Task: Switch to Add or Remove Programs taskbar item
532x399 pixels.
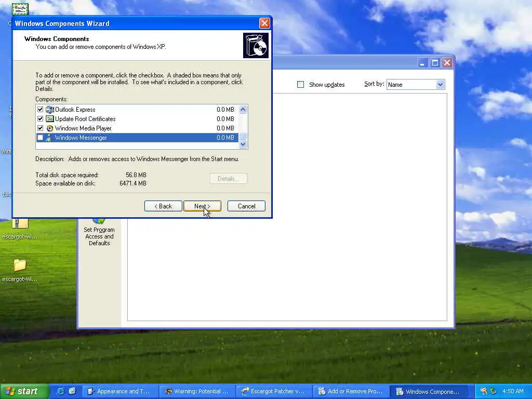Action: coord(350,391)
